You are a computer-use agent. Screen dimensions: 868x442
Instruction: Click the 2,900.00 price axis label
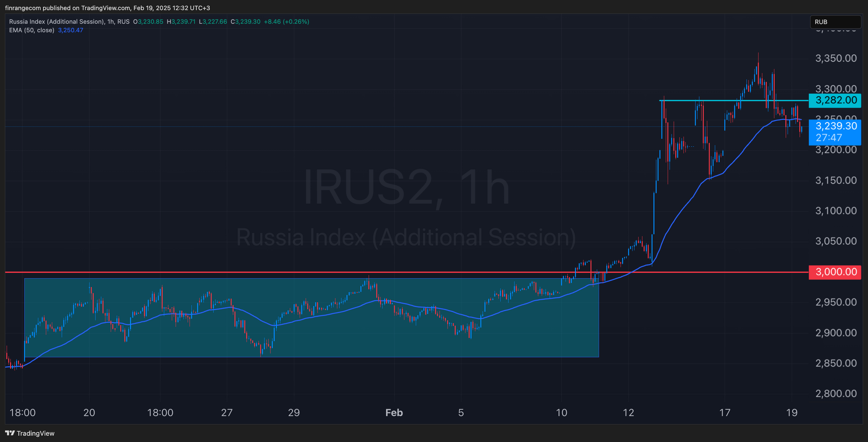point(836,333)
